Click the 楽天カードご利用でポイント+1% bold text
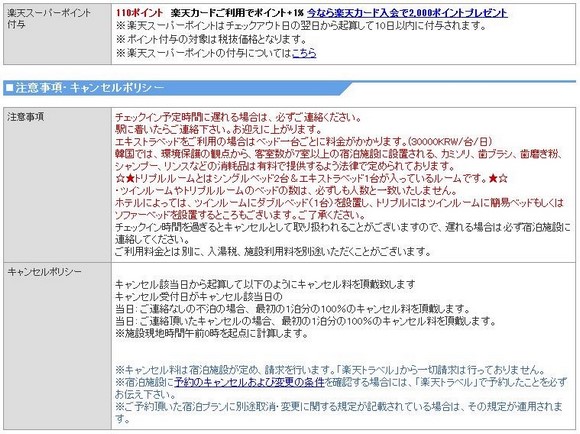Image resolution: width=580 pixels, height=434 pixels. tap(237, 13)
